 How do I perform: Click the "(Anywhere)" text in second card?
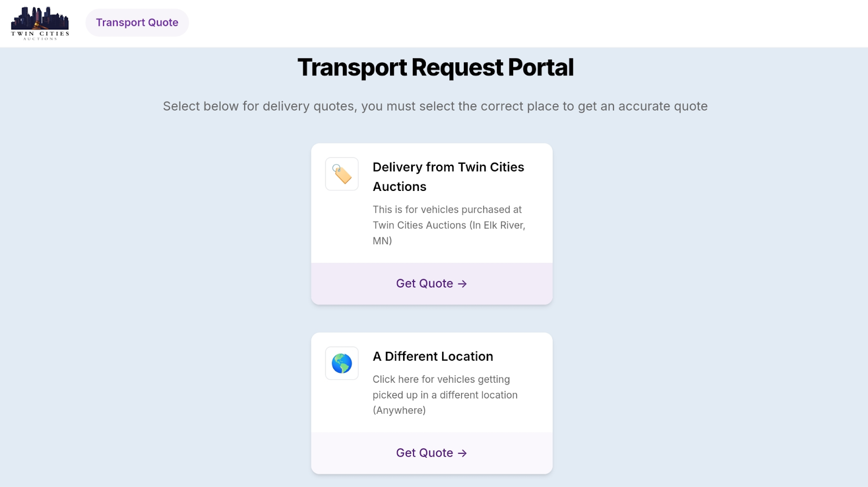tap(399, 411)
